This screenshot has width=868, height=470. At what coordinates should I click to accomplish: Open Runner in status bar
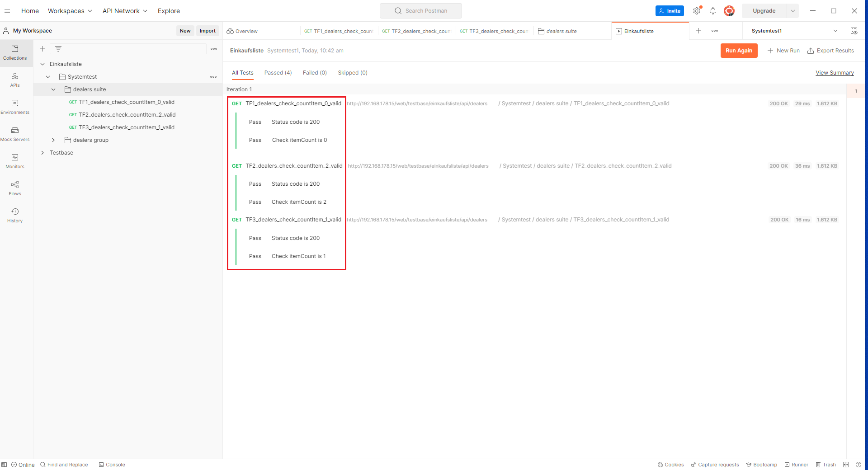(x=797, y=465)
